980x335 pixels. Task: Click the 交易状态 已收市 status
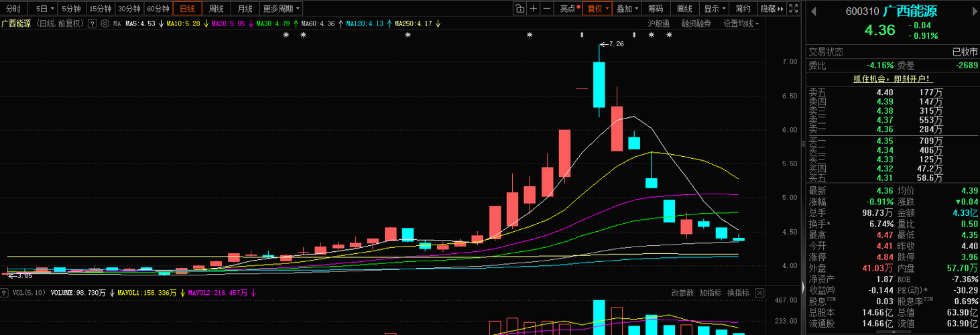(965, 52)
